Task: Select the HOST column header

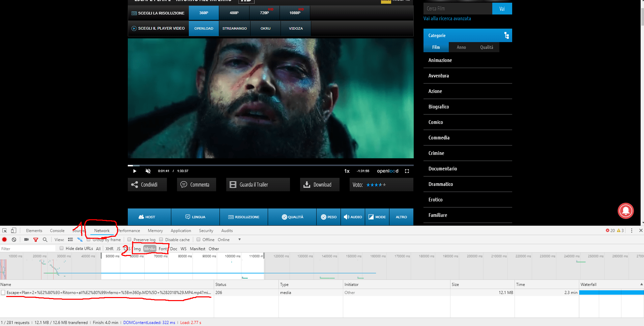Action: pyautogui.click(x=149, y=217)
